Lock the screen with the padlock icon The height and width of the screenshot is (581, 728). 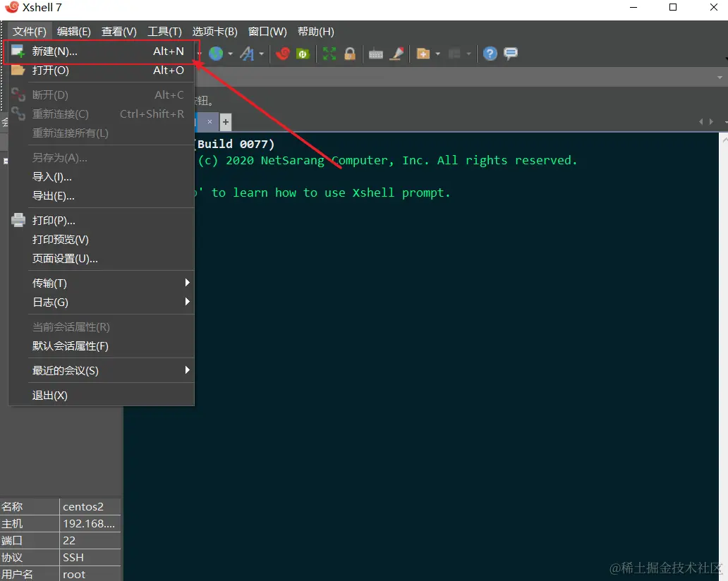click(350, 54)
